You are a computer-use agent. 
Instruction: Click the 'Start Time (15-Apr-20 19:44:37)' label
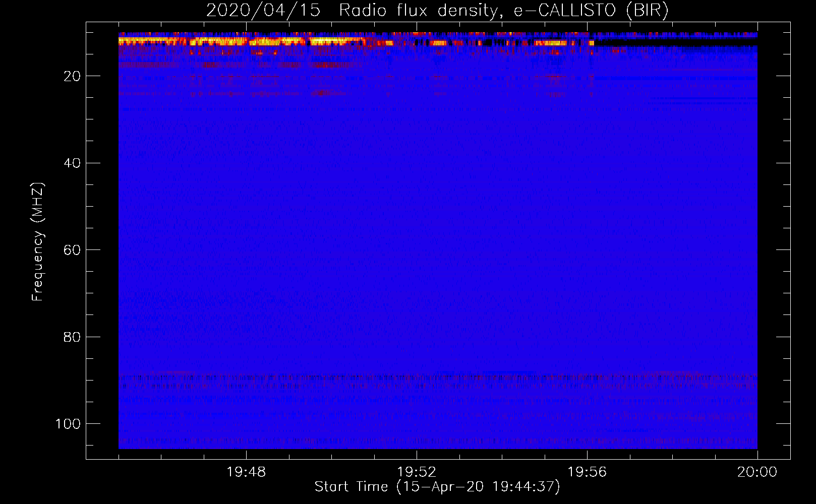point(437,487)
